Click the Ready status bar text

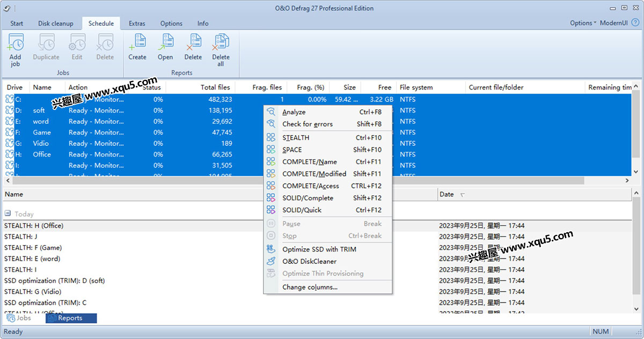pyautogui.click(x=13, y=331)
